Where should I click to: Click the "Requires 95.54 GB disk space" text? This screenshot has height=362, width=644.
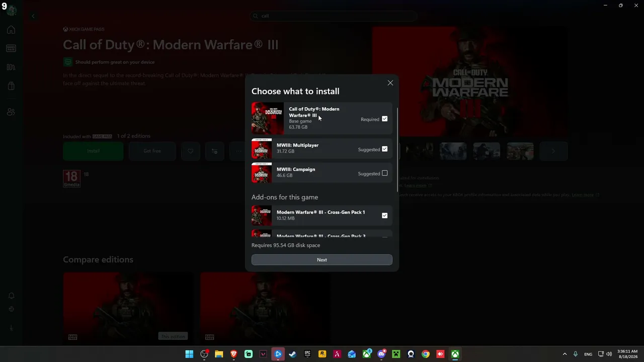(x=286, y=245)
